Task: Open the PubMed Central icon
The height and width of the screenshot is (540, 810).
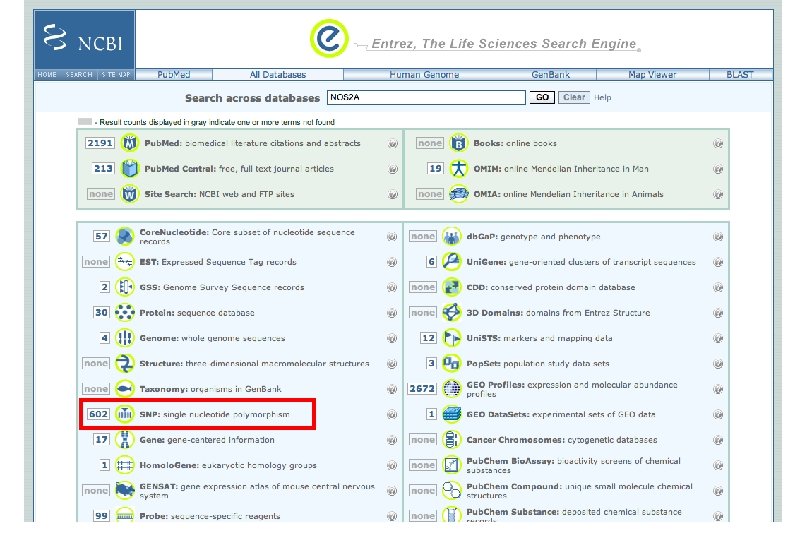Action: click(x=130, y=168)
